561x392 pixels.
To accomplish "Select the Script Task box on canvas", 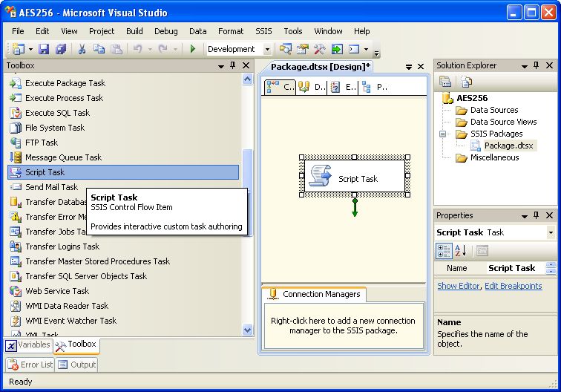I will (355, 177).
